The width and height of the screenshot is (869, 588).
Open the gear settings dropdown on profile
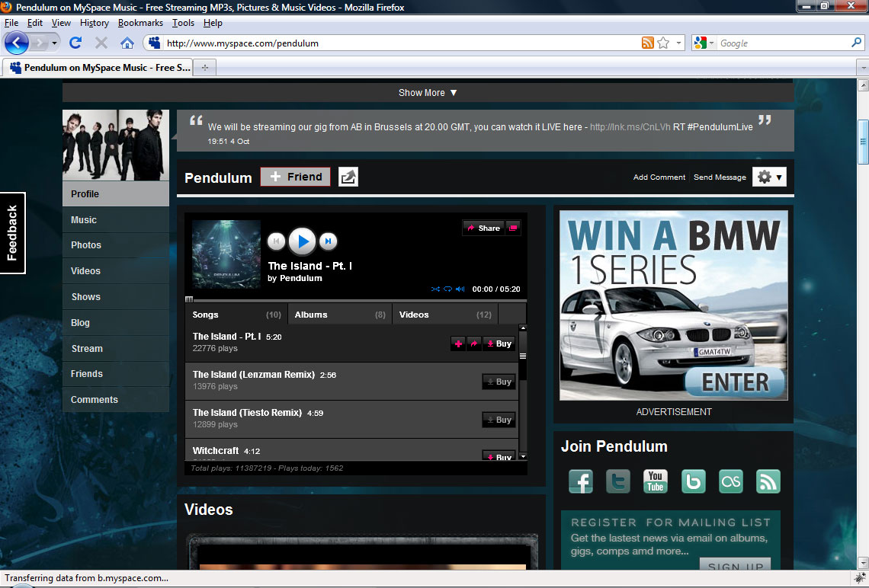[x=769, y=177]
